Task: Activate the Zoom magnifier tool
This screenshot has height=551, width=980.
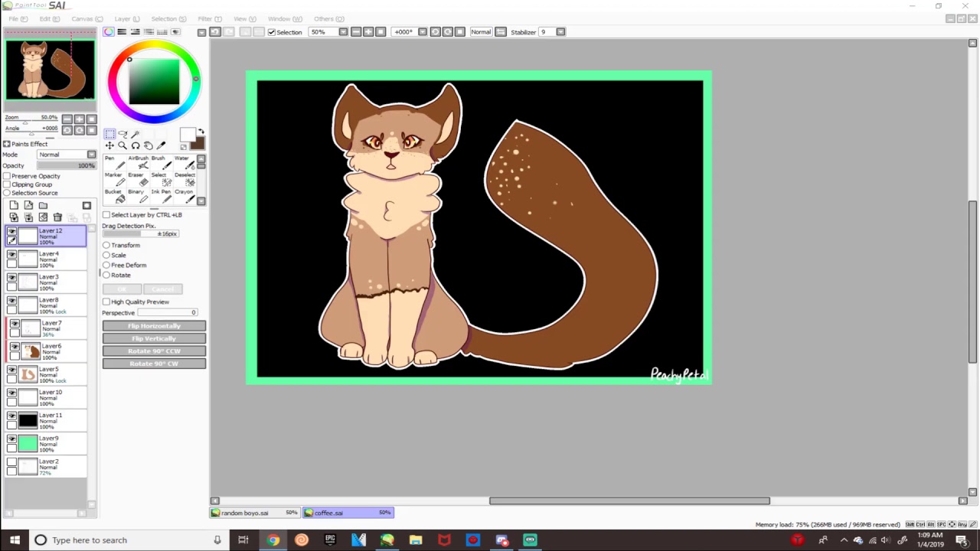Action: point(122,145)
